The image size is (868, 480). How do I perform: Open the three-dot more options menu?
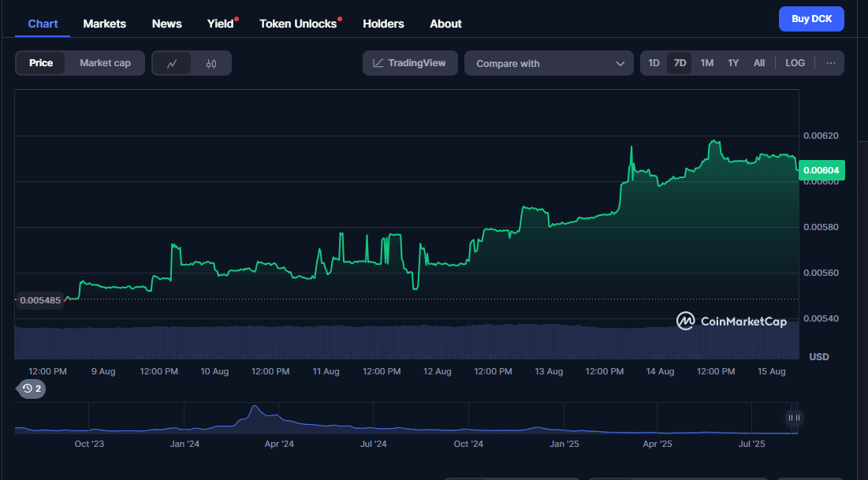pyautogui.click(x=831, y=63)
